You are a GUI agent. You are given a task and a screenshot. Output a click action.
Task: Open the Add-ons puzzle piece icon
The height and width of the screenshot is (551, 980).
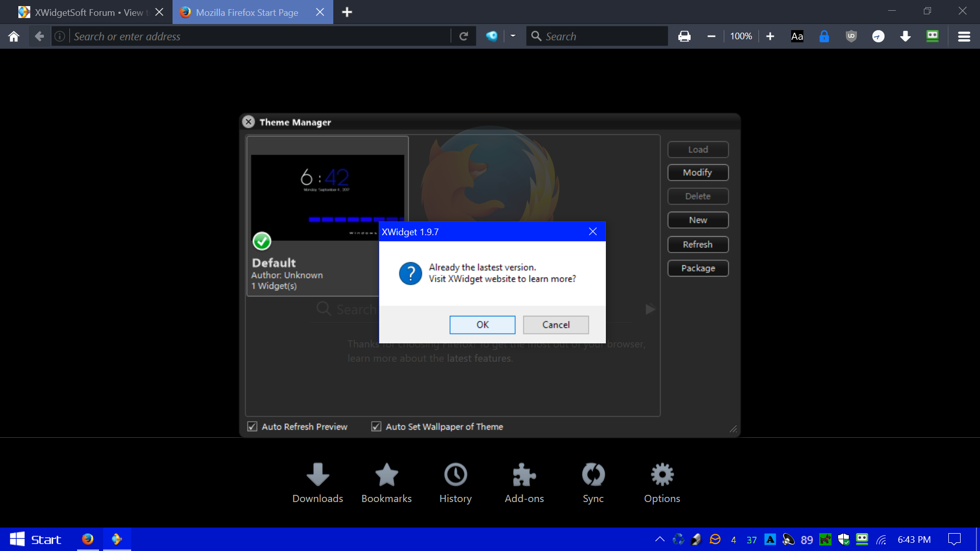(524, 483)
